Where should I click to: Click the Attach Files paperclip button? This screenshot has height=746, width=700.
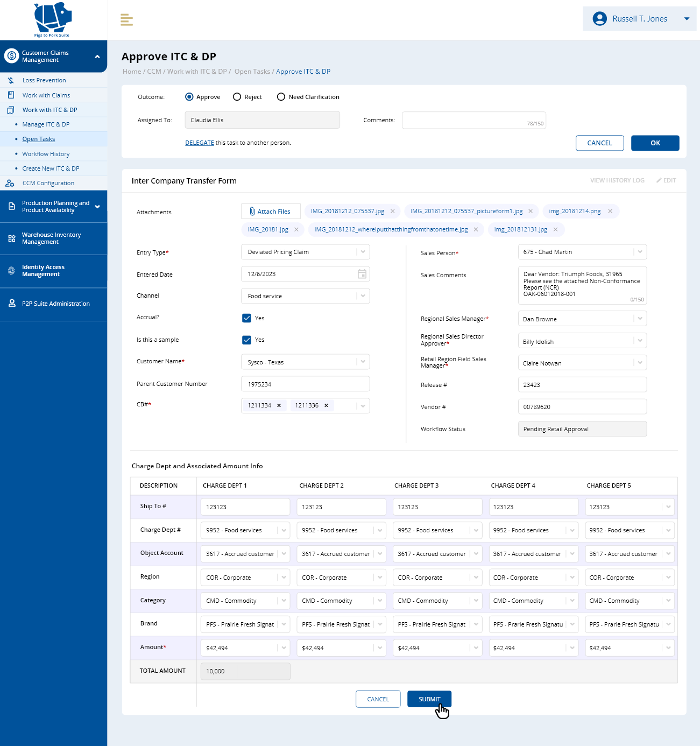tap(271, 212)
